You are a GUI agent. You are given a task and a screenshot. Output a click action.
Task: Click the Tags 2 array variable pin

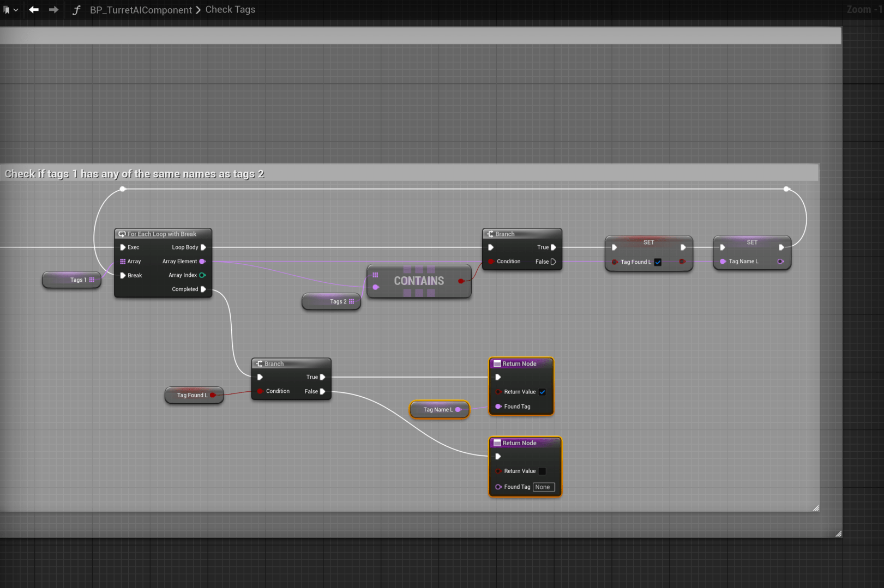click(351, 301)
